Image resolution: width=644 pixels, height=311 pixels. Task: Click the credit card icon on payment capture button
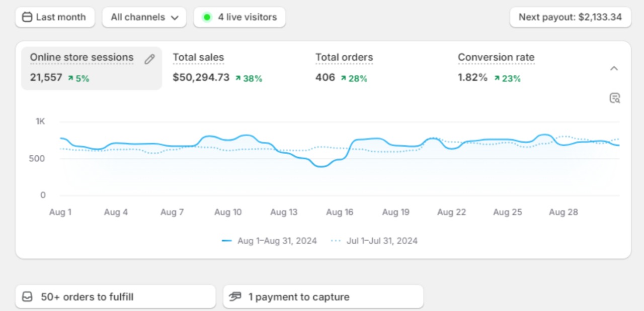234,296
